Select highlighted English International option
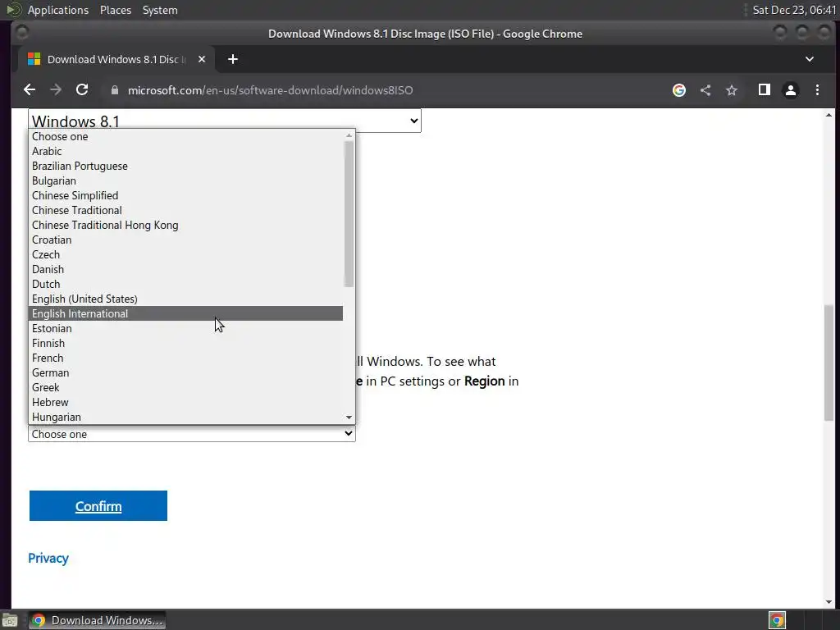 pos(186,313)
